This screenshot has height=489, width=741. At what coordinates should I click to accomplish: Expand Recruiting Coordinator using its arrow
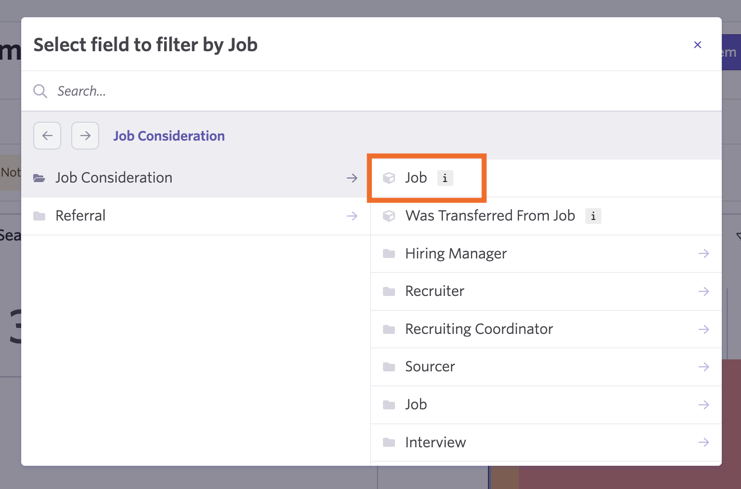[x=704, y=329]
